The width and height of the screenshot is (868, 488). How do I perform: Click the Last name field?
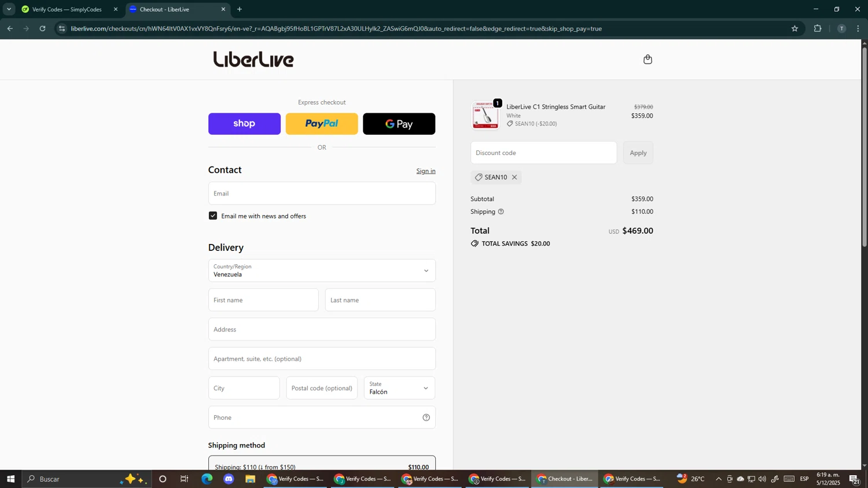[380, 300]
